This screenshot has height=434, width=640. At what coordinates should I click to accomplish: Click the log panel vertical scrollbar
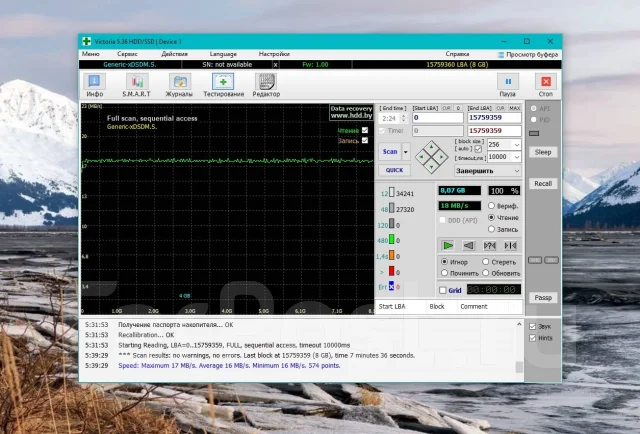pos(519,346)
